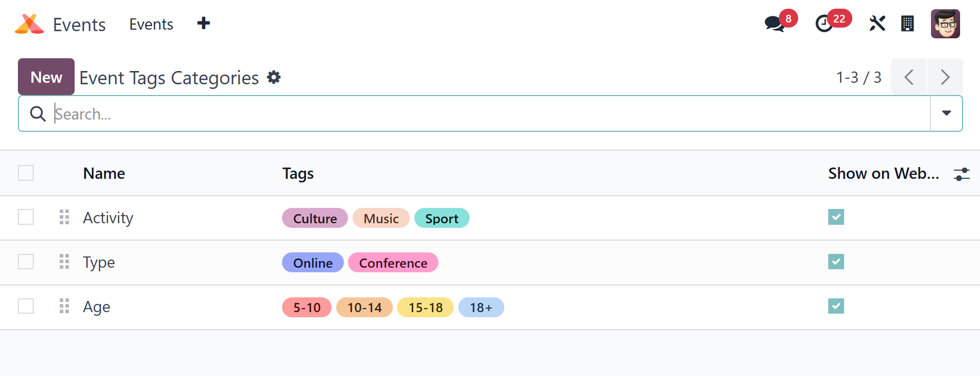Open the debug tools wrench icon
This screenshot has height=376, width=980.
(877, 24)
